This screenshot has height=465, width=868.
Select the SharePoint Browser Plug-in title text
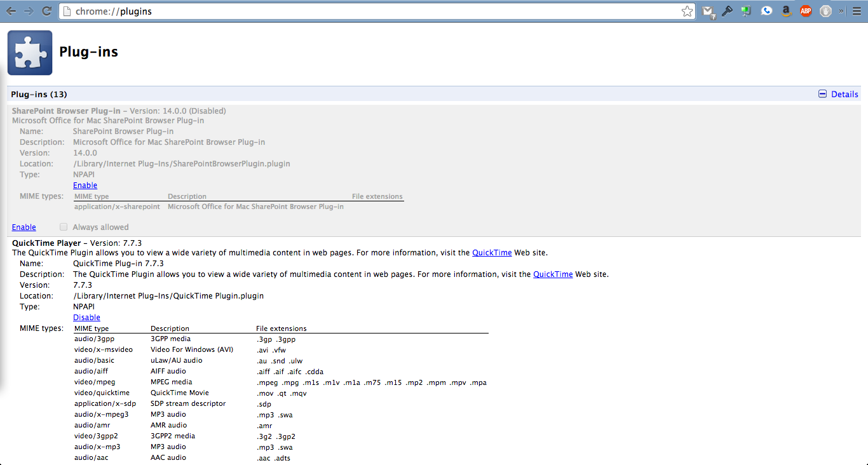click(66, 111)
